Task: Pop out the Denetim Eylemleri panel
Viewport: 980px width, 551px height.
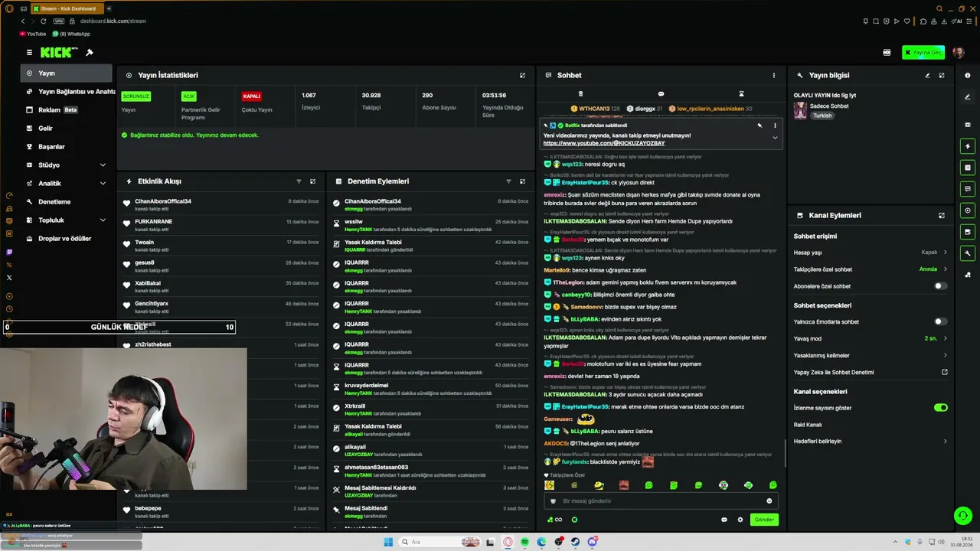Action: (x=523, y=181)
